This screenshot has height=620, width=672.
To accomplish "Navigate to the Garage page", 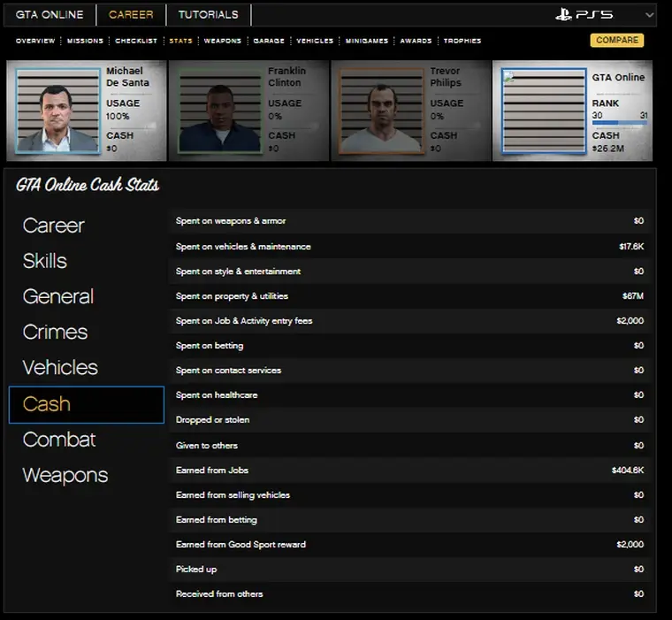I will [269, 41].
